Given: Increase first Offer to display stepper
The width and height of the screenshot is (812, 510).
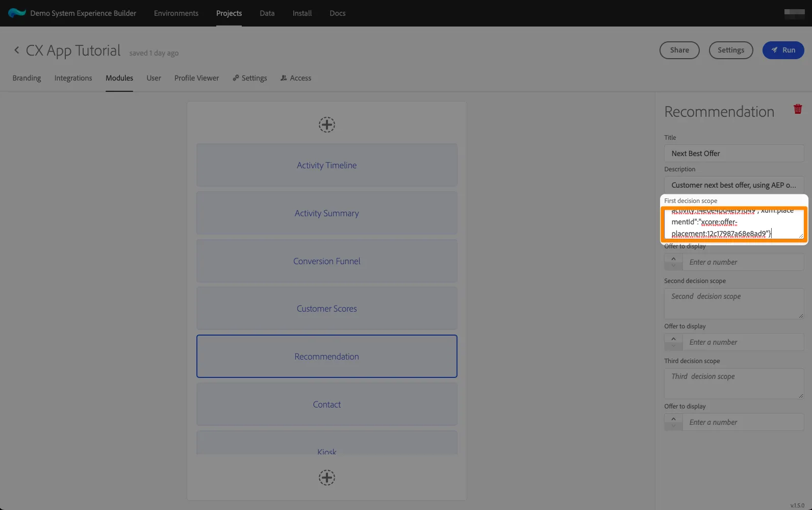Looking at the screenshot, I should click(x=673, y=259).
